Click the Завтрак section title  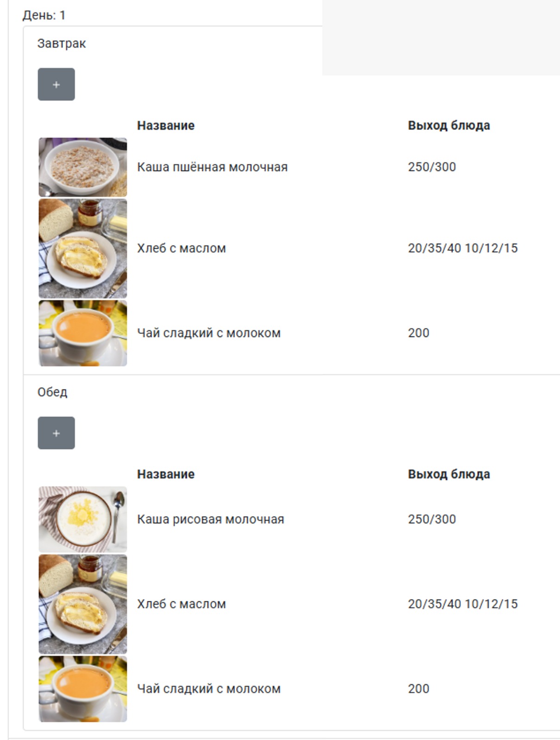tap(62, 43)
